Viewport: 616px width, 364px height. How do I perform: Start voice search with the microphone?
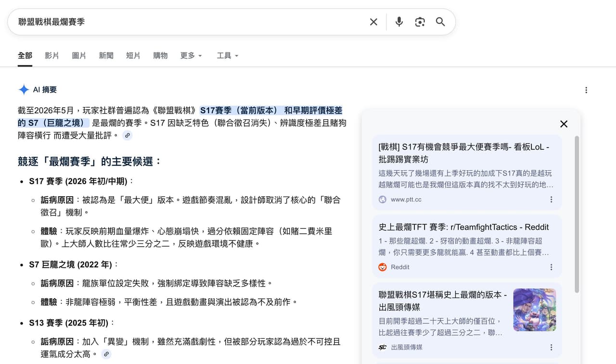click(399, 22)
